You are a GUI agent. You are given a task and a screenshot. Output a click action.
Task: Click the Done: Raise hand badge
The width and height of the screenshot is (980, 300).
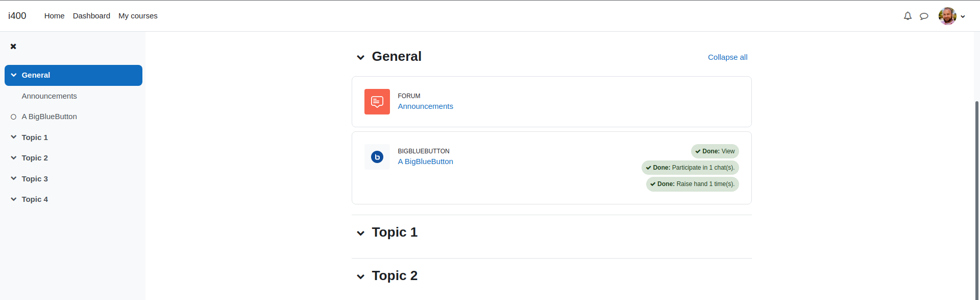[693, 184]
